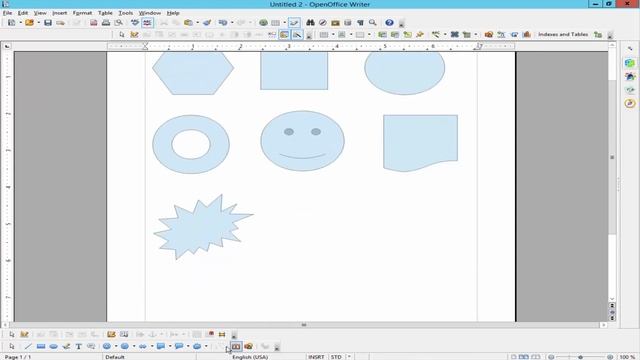Click the 100% zoom level value
The image size is (640, 360).
pos(628,357)
